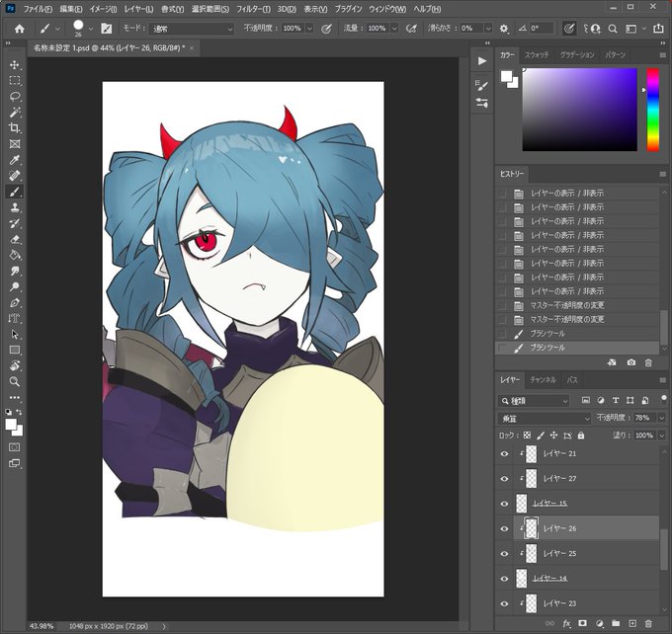Screen dimensions: 672x634
Task: Select the History Brush tool
Action: [15, 223]
